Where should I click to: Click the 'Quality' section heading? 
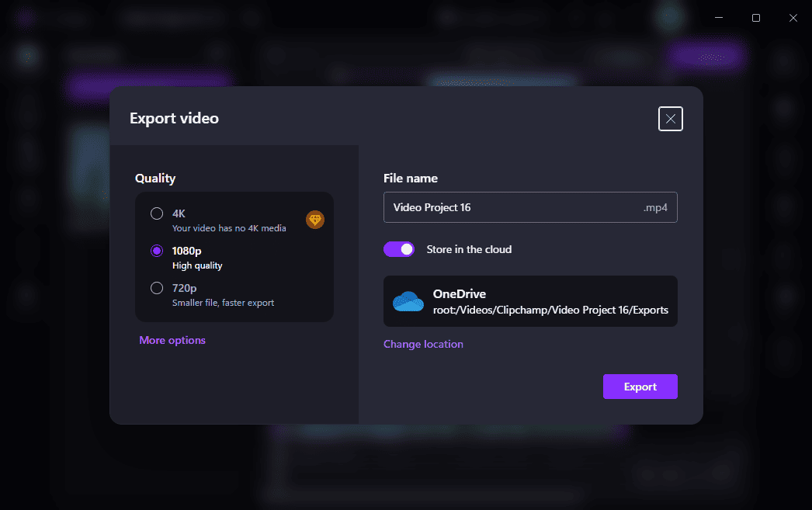pyautogui.click(x=155, y=178)
